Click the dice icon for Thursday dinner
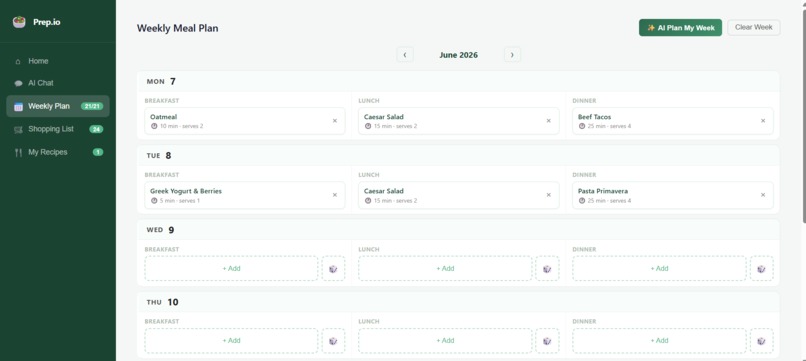This screenshot has width=806, height=361. (761, 340)
